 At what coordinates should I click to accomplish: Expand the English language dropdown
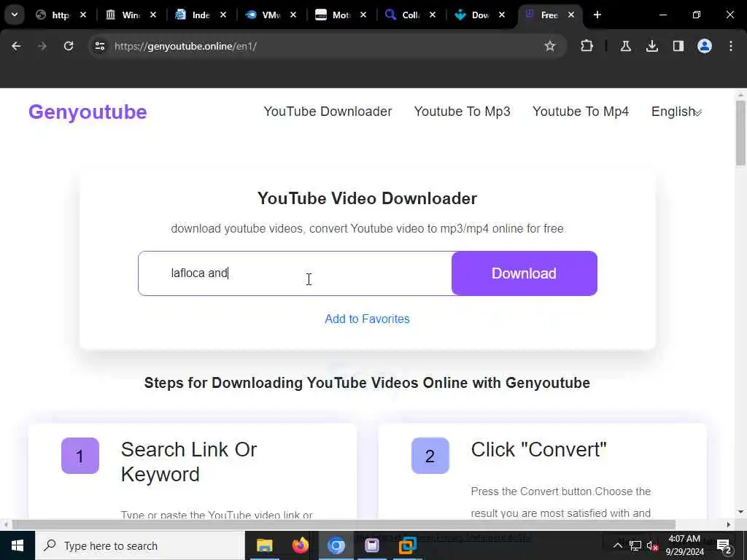676,112
